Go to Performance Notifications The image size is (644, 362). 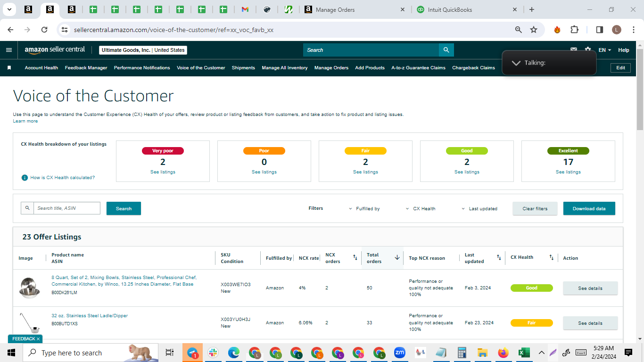[x=142, y=68]
